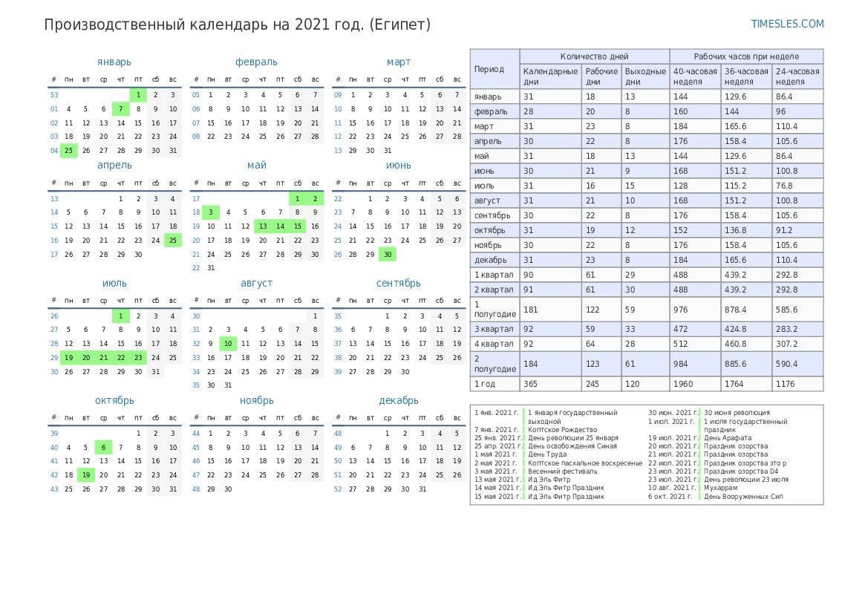868x614 pixels.
Task: Select the green 10 in the август calendar
Action: (x=228, y=344)
